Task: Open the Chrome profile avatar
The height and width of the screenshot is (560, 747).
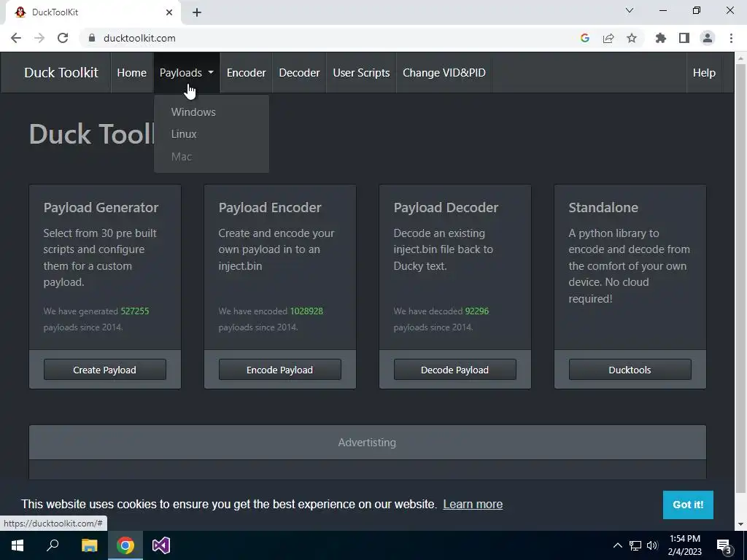Action: (708, 38)
